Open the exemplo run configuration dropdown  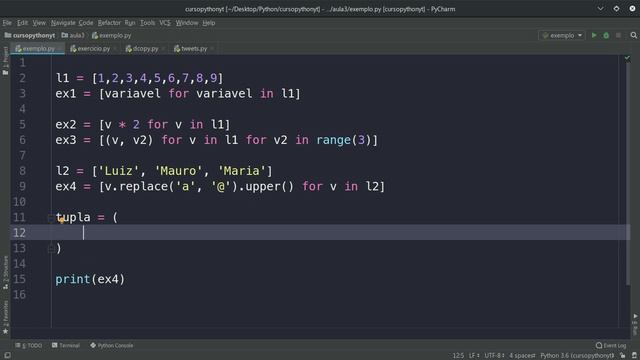[562, 36]
